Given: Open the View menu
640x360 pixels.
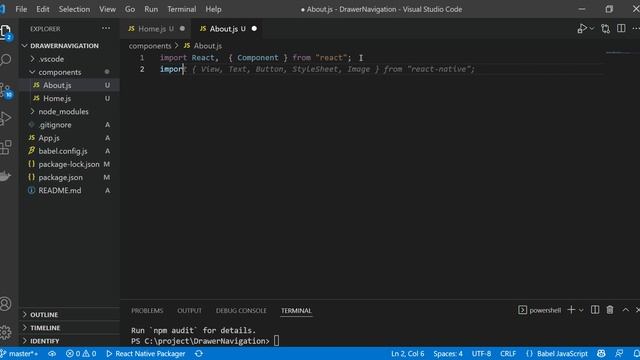Looking at the screenshot, I should point(107,9).
